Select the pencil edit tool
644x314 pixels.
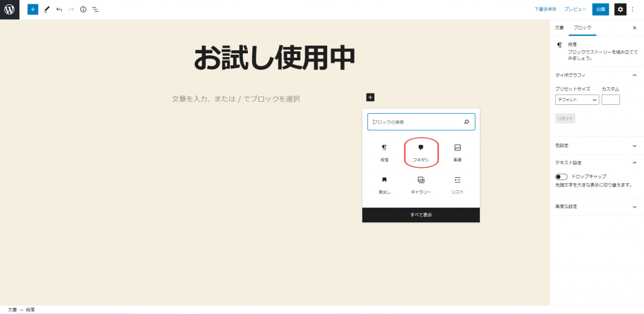click(47, 9)
